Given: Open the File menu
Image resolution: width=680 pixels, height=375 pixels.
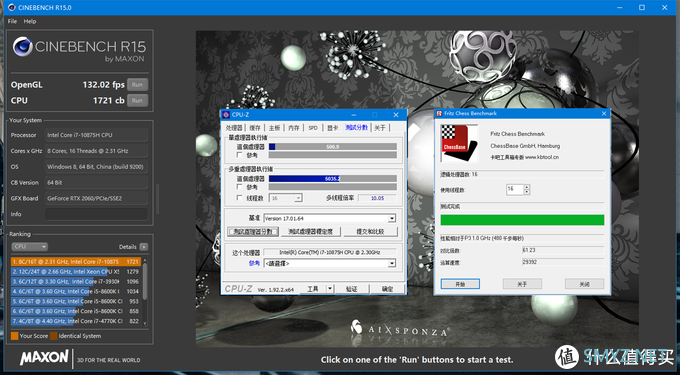Looking at the screenshot, I should [x=12, y=21].
